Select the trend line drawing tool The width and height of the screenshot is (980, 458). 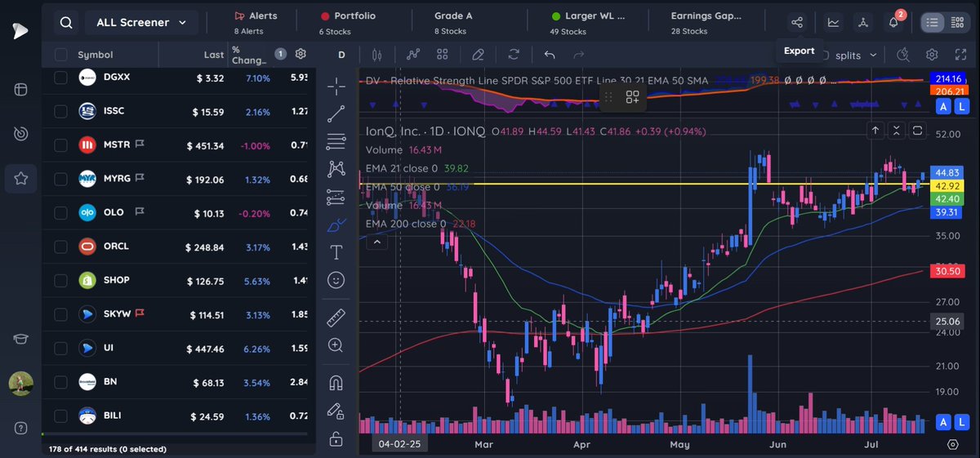click(x=336, y=114)
